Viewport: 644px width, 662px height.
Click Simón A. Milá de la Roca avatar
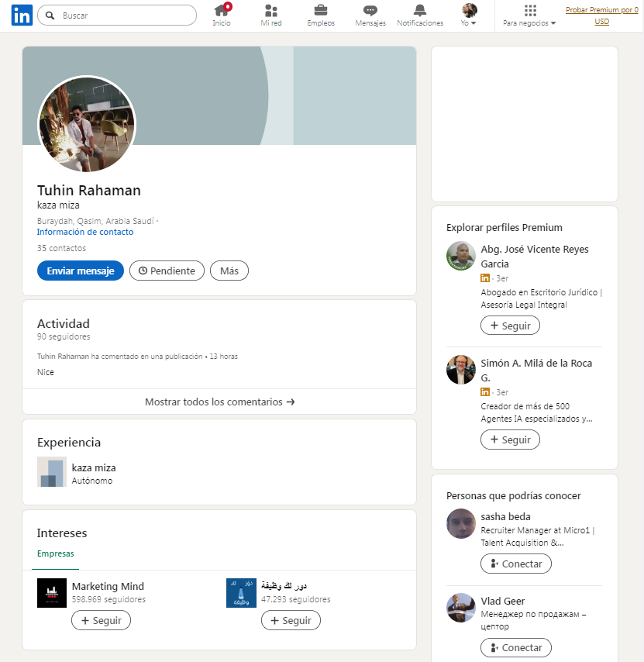[x=461, y=370]
